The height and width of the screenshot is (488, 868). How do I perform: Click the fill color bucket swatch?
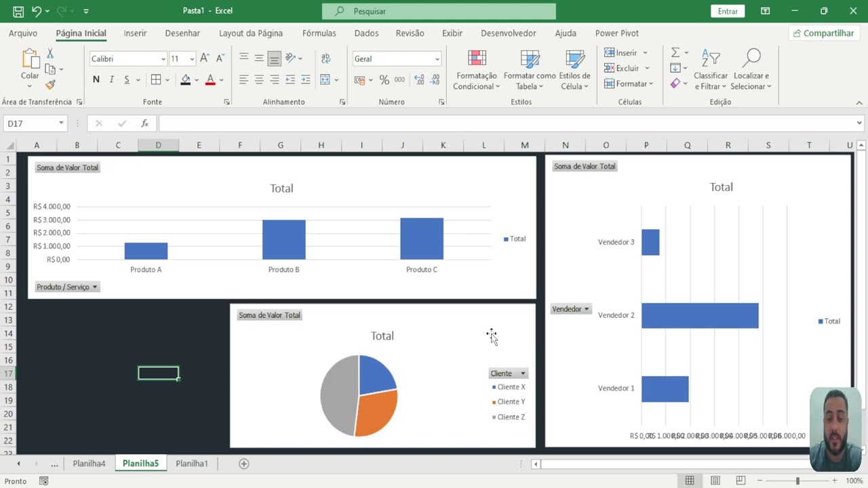(x=185, y=80)
